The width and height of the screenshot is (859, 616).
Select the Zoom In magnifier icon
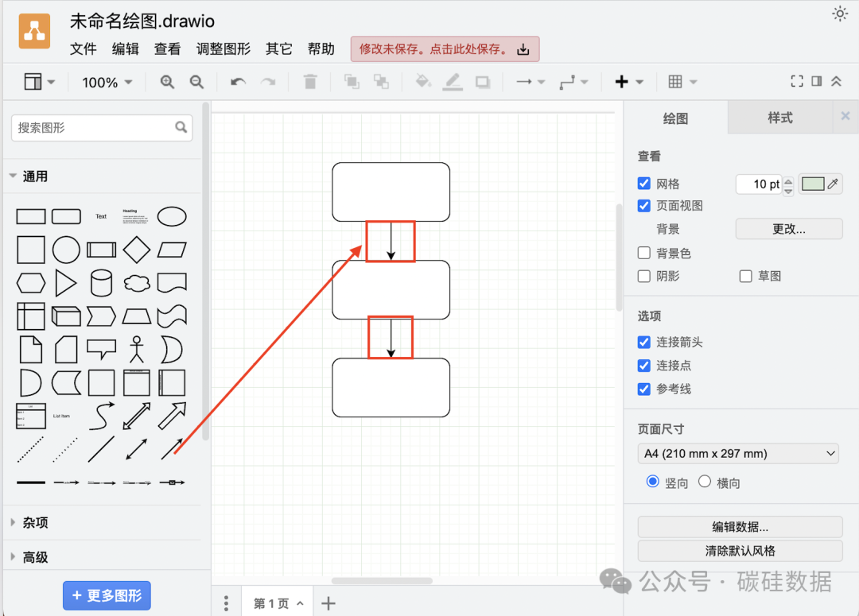(167, 81)
